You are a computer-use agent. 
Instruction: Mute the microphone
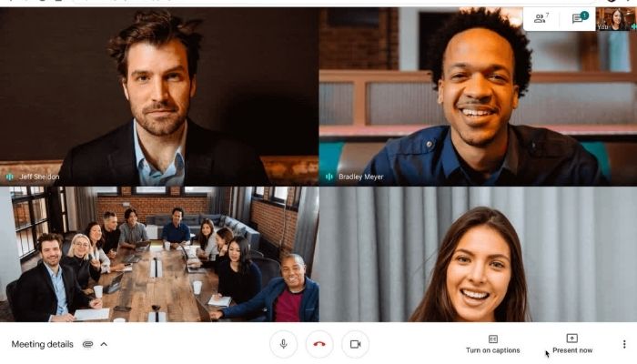tap(284, 344)
